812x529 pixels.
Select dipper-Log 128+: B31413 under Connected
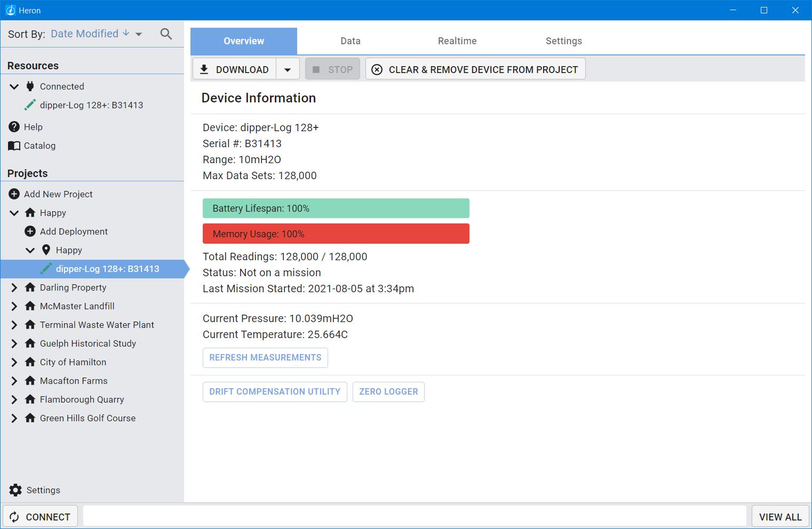pyautogui.click(x=92, y=105)
